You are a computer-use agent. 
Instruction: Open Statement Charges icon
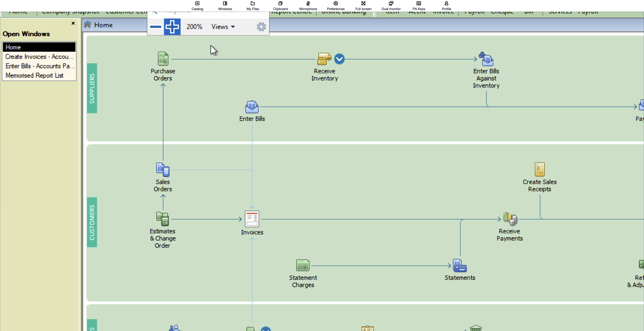point(303,265)
